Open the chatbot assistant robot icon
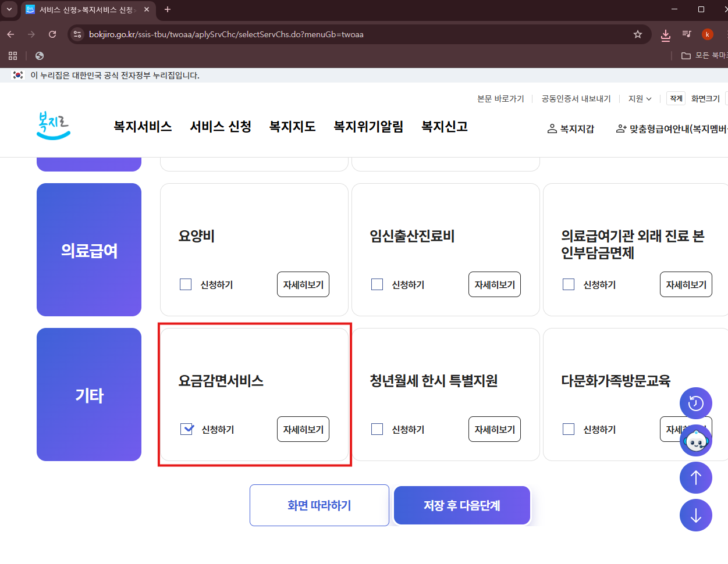The width and height of the screenshot is (728, 564). pos(695,440)
